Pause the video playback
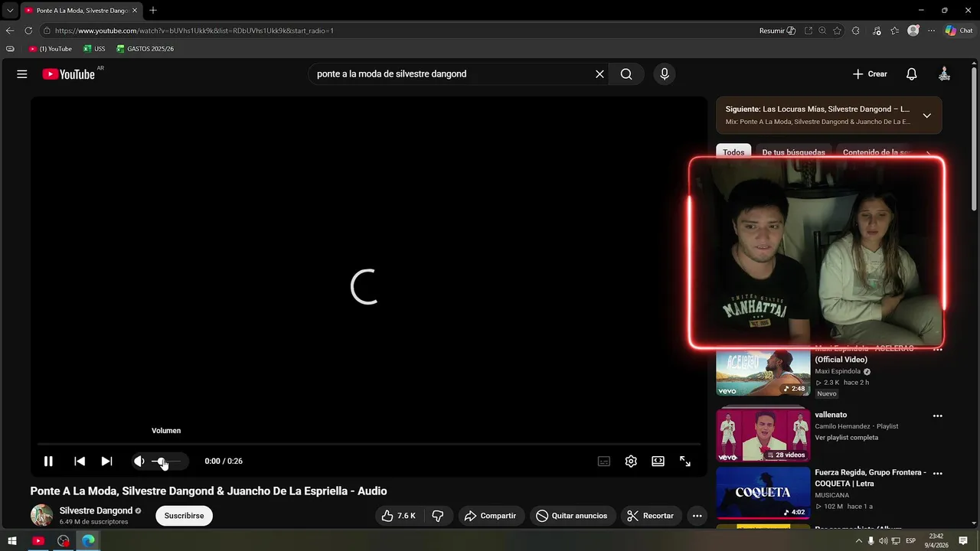The image size is (980, 551). (x=48, y=461)
